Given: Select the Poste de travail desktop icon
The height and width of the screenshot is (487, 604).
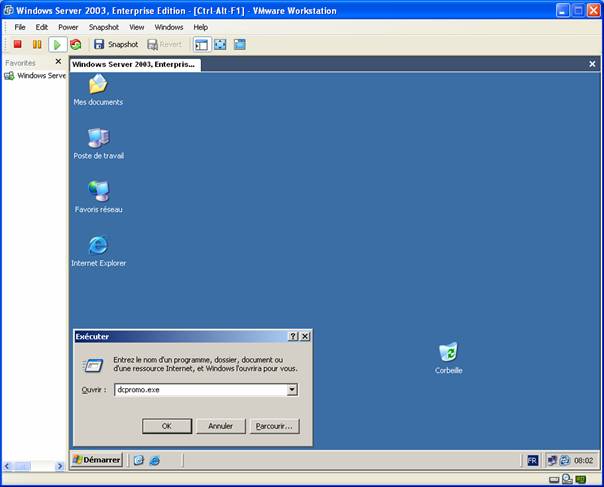Looking at the screenshot, I should coord(99,143).
